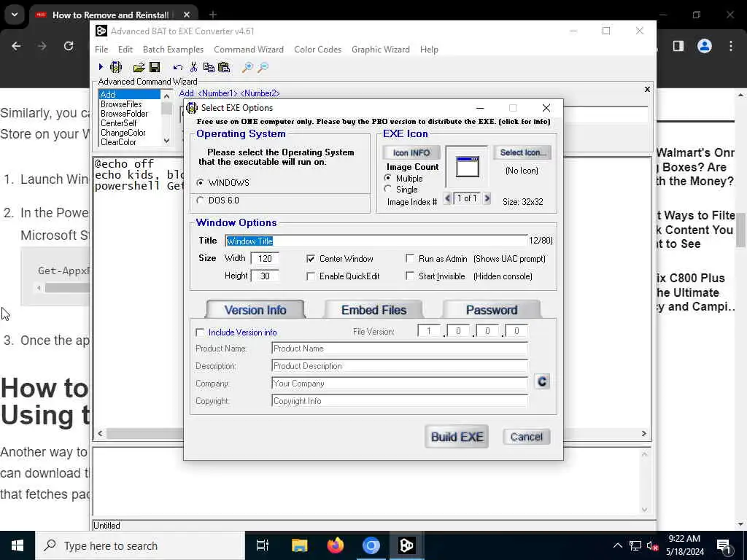Viewport: 747px width, 560px height.
Task: Open Chrome from the taskbar
Action: click(371, 545)
